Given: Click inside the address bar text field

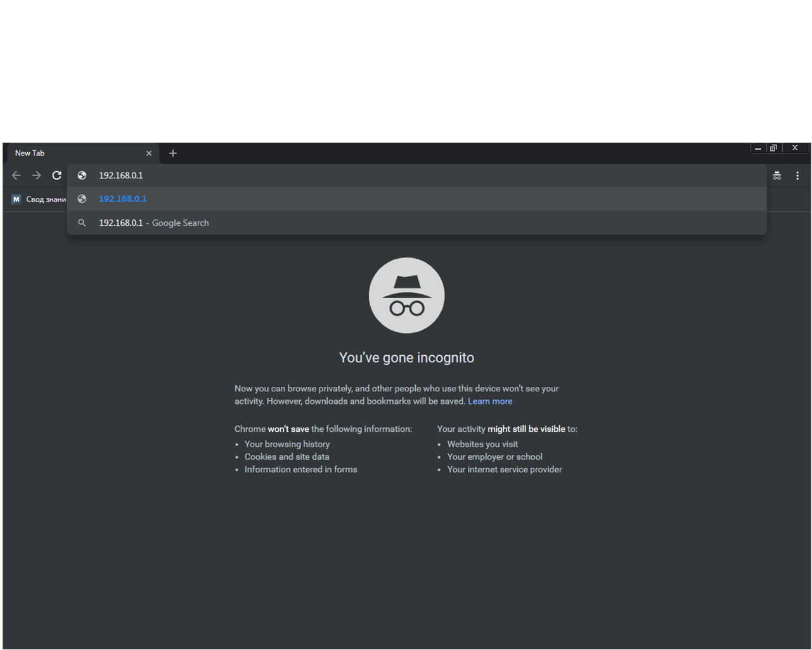Looking at the screenshot, I should [x=380, y=176].
